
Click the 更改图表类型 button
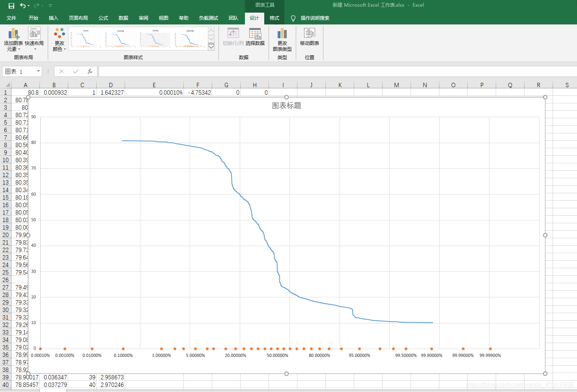point(282,40)
